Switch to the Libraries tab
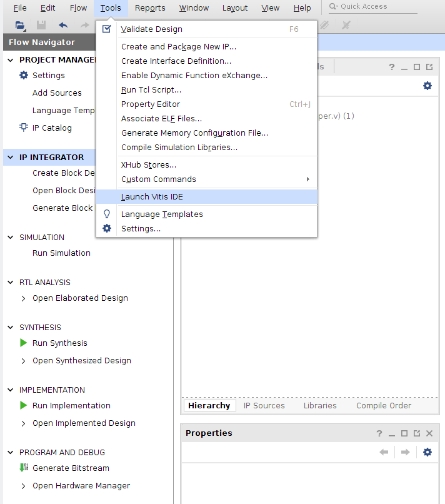445x504 pixels. (320, 406)
